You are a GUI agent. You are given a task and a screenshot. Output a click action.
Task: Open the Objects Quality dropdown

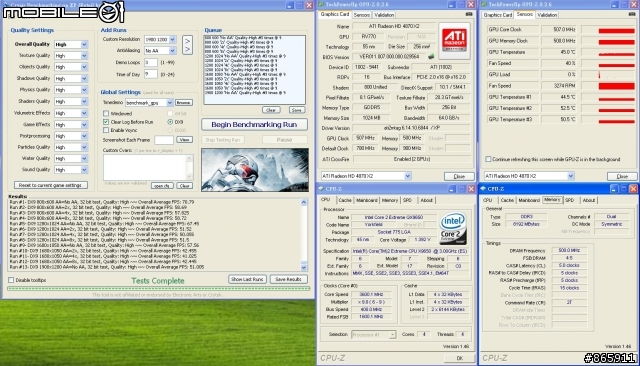coord(84,67)
